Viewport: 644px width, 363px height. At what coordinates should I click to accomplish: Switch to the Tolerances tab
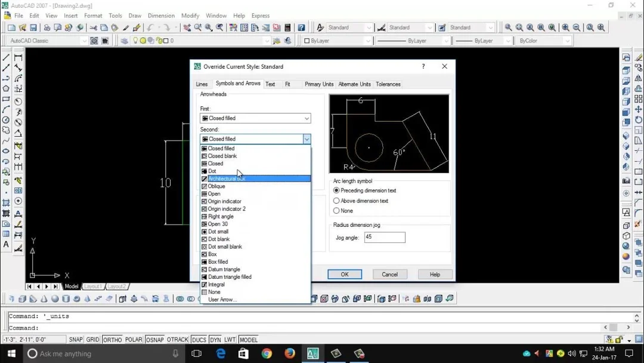(388, 84)
